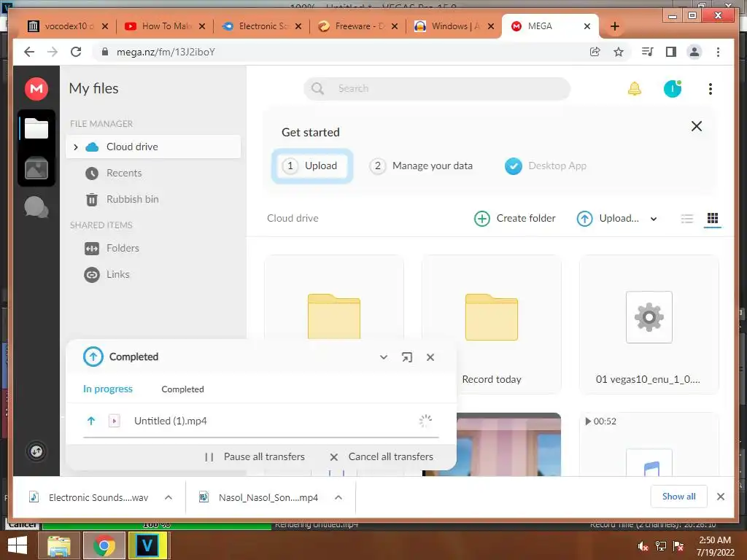747x560 pixels.
Task: Open Windows Start button
Action: [18, 545]
